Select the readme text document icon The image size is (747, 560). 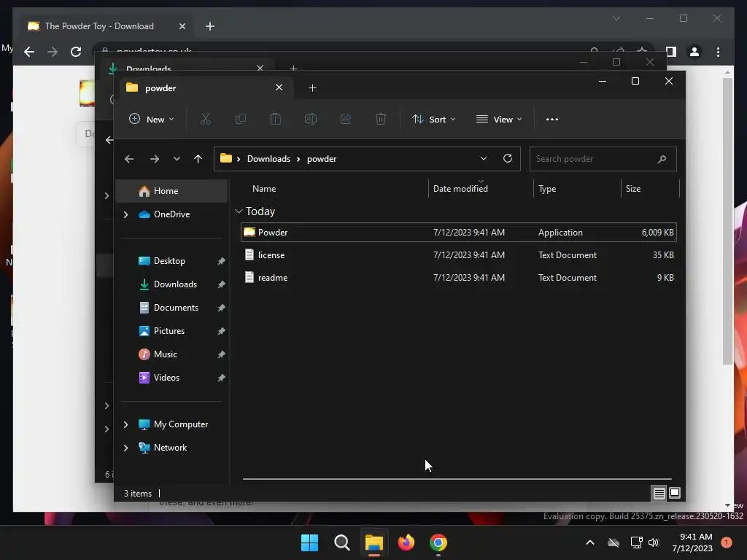click(249, 277)
